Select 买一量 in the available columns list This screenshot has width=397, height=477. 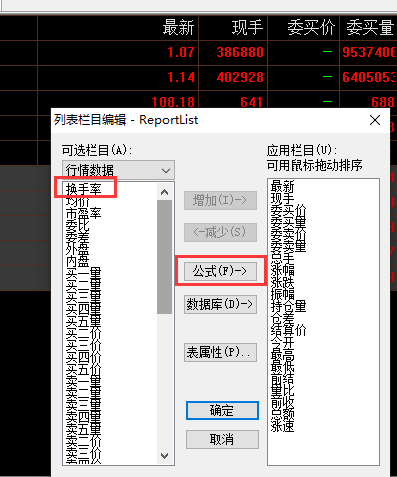(84, 273)
